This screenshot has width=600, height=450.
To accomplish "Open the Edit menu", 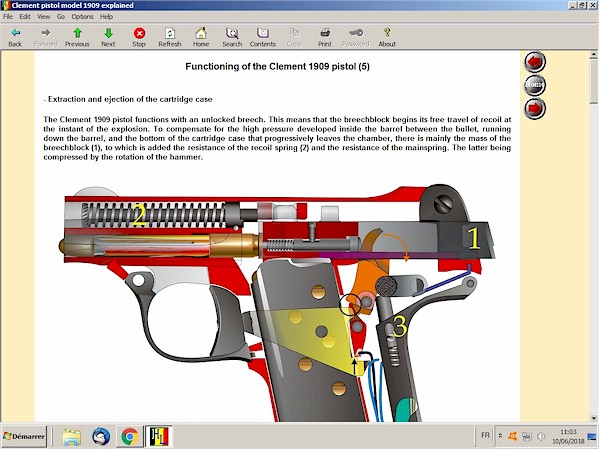I will [x=25, y=16].
